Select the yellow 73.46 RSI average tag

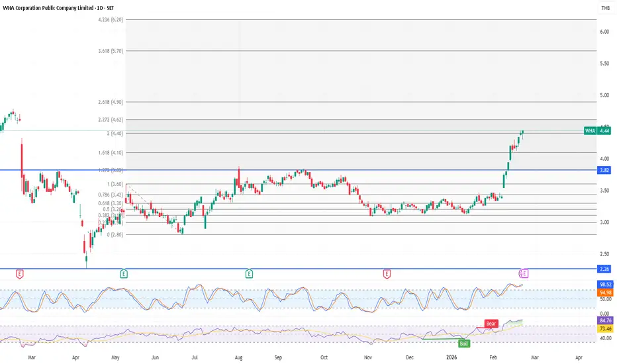point(605,328)
